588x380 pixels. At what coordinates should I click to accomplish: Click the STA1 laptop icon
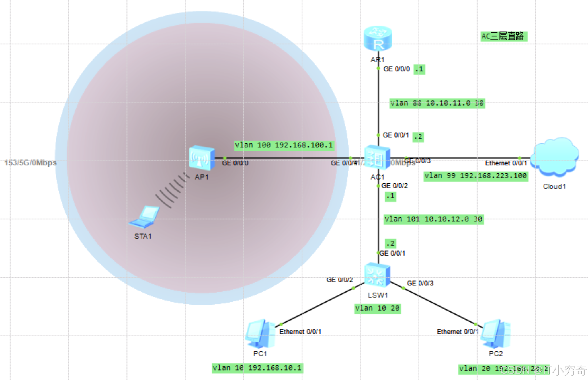(144, 217)
